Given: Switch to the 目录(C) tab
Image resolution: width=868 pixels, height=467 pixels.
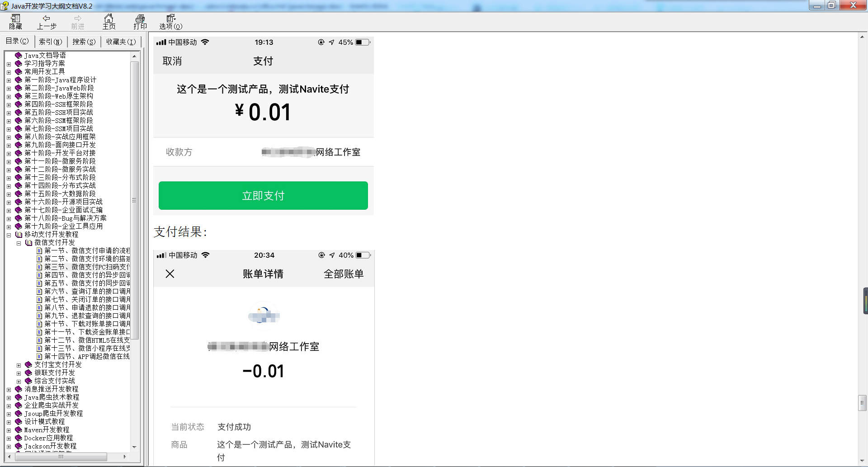Looking at the screenshot, I should (x=17, y=41).
